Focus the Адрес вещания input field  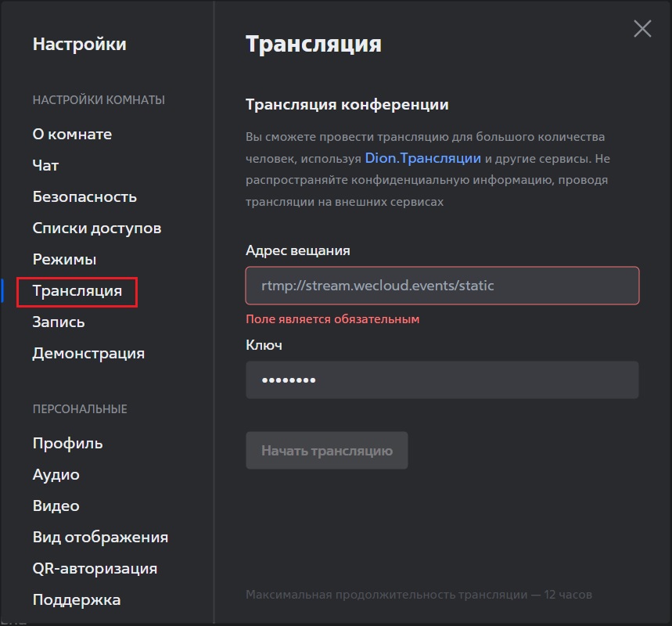tap(442, 286)
